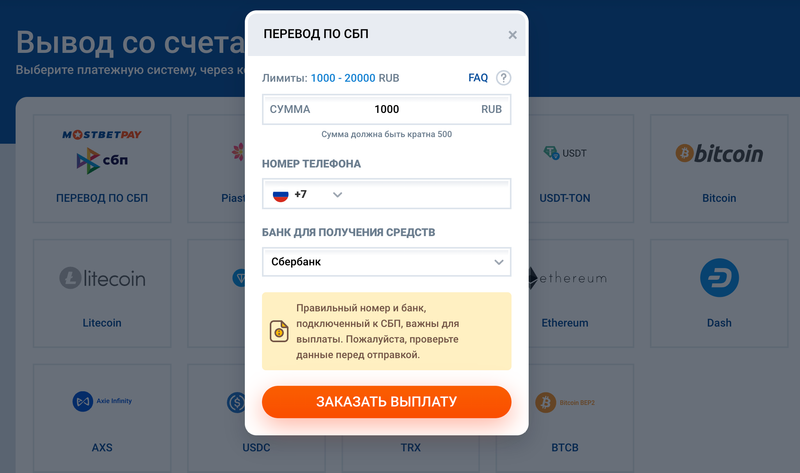Select the Litecoin logo icon

click(x=102, y=278)
